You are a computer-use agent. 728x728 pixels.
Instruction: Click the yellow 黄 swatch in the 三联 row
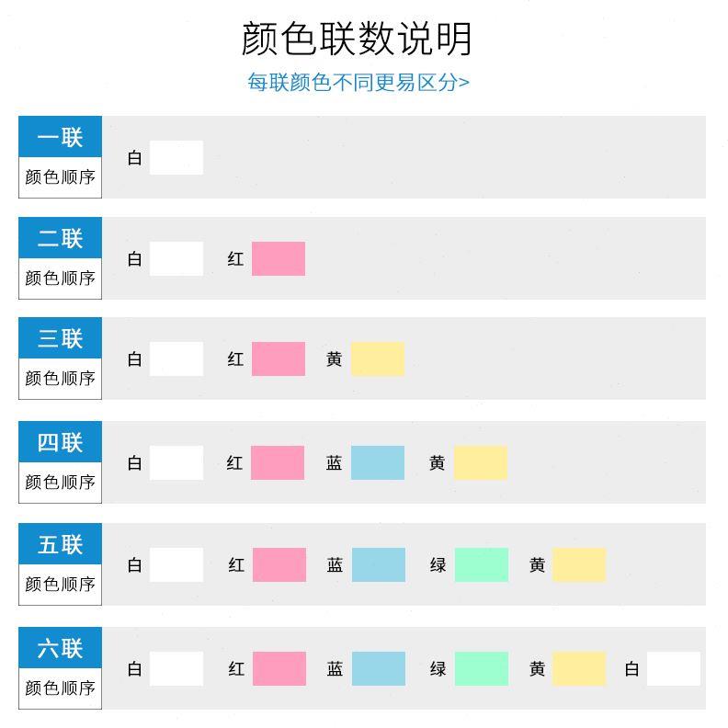[x=378, y=358]
